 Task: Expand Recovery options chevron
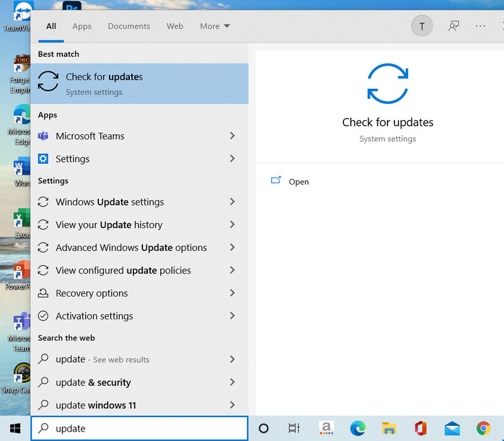pos(232,293)
